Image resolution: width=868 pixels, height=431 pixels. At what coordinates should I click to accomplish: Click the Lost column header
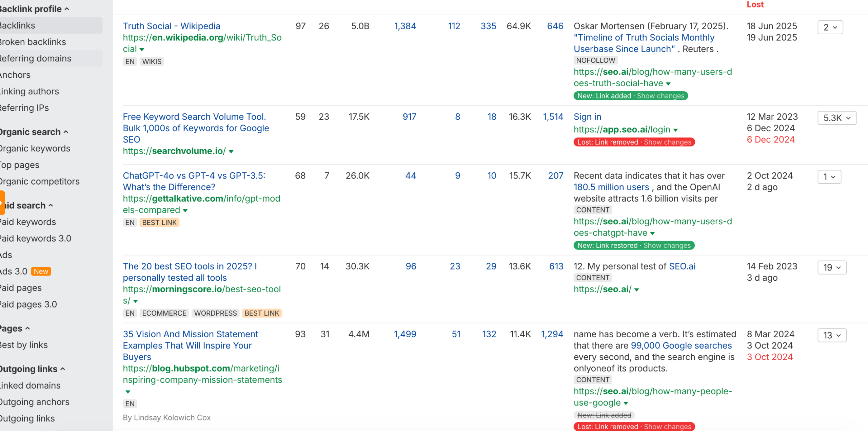[755, 4]
